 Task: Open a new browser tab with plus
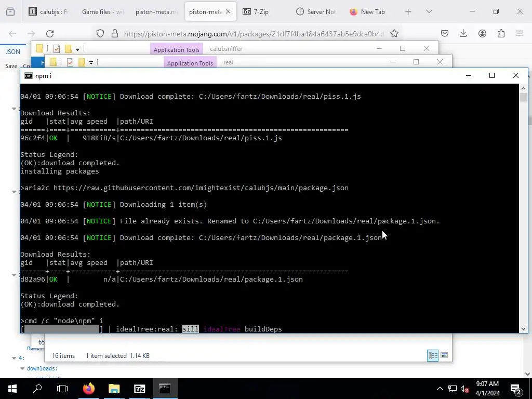tap(408, 12)
